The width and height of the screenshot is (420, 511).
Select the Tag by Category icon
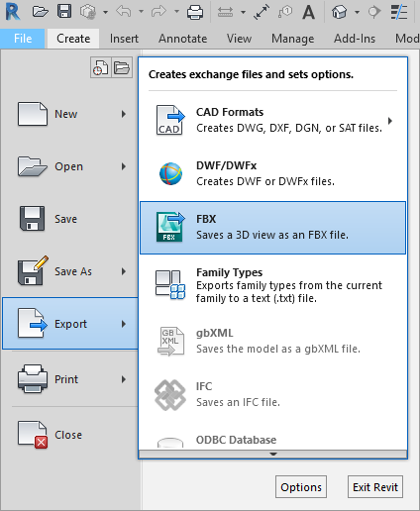285,12
